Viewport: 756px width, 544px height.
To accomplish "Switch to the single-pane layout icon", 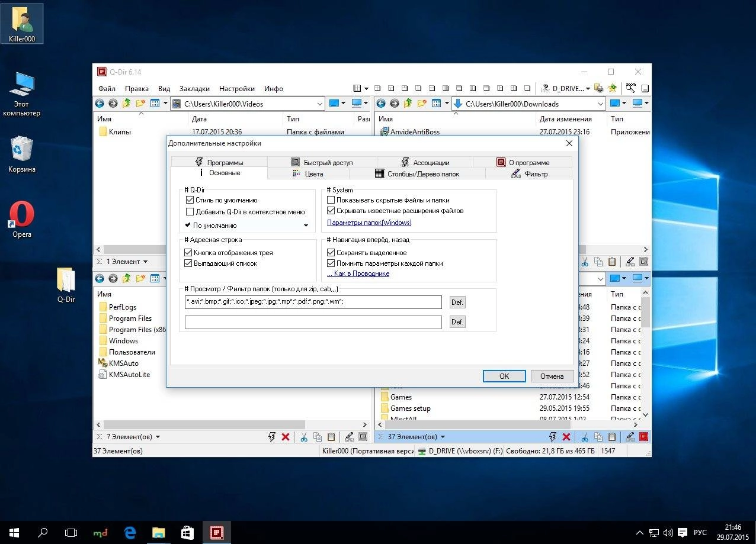I will coord(527,89).
